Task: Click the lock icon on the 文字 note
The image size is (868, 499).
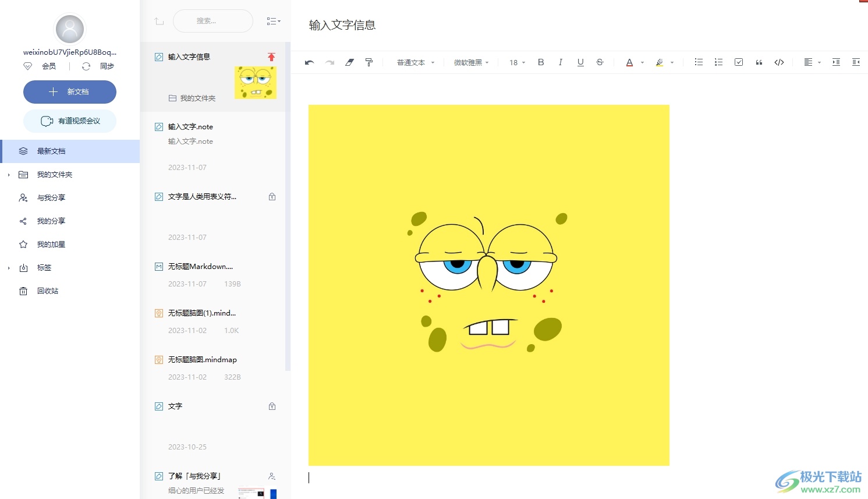Action: point(272,406)
